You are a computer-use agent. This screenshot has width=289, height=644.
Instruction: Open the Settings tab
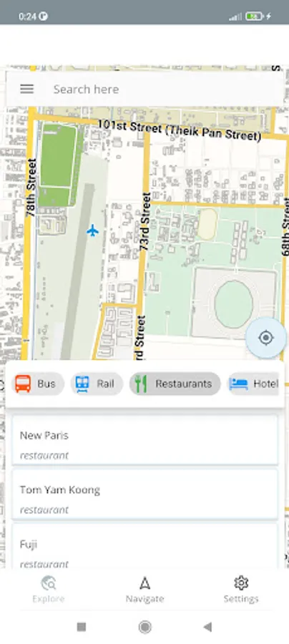click(x=241, y=590)
